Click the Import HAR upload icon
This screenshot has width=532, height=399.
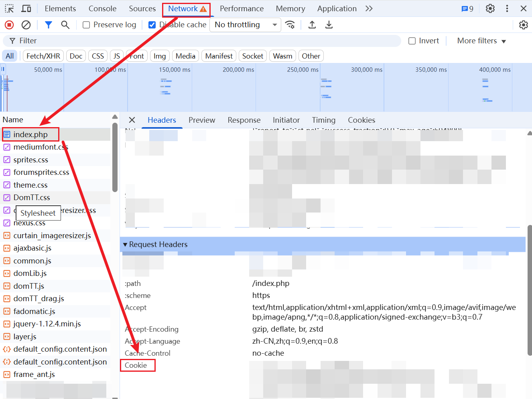[312, 25]
